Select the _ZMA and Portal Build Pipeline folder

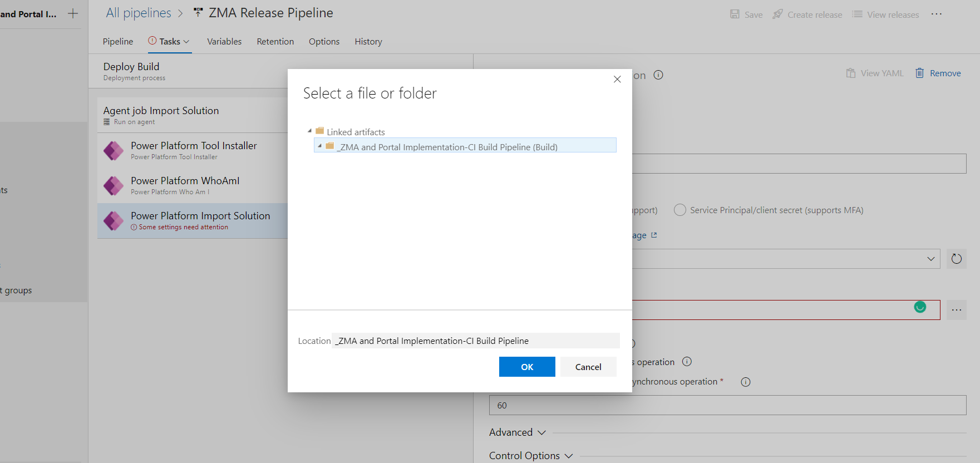448,147
